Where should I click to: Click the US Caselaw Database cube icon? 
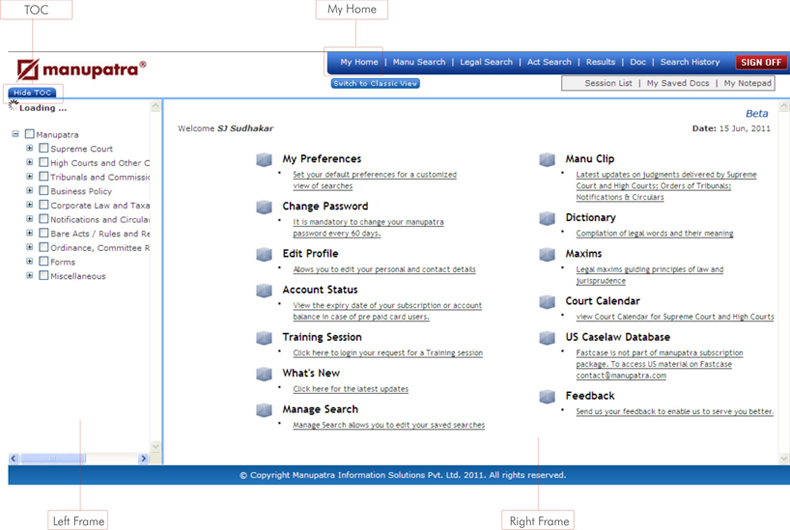547,338
